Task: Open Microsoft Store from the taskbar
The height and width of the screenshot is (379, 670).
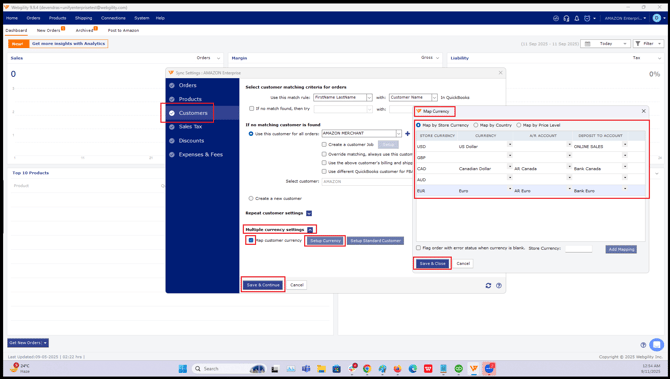Action: [x=336, y=368]
